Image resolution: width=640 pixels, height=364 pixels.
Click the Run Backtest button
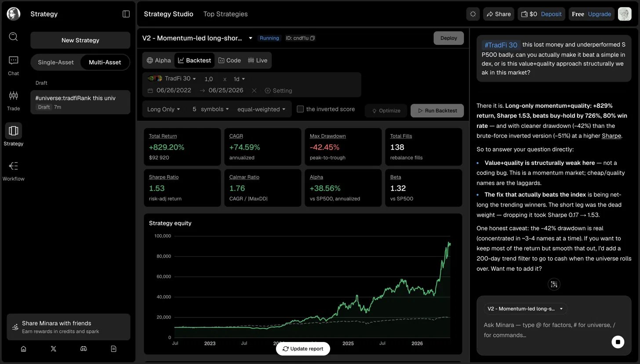coord(437,111)
